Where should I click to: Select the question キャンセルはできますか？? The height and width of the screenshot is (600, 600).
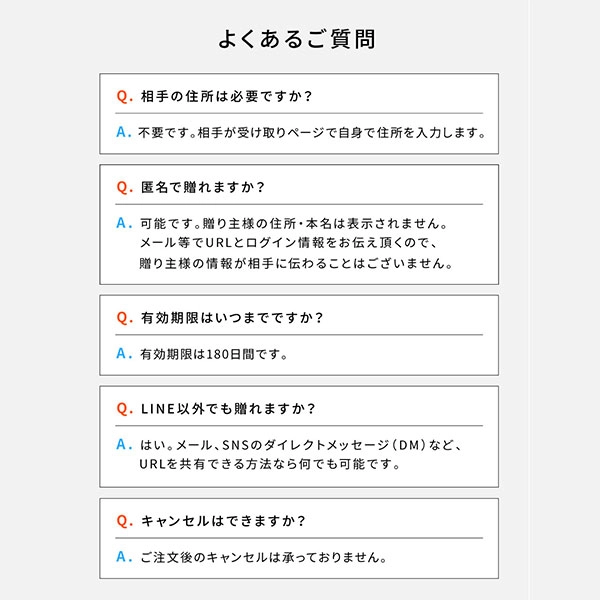[223, 521]
